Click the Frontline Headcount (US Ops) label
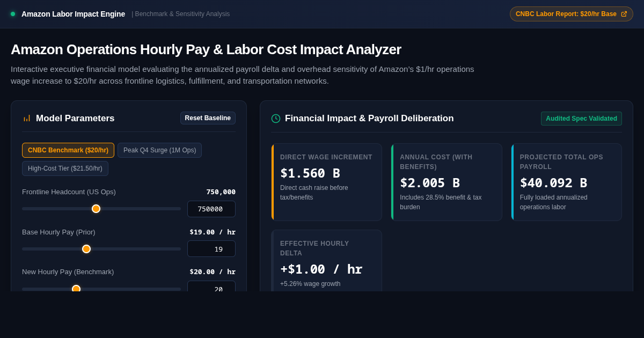The image size is (644, 338). pos(69,192)
